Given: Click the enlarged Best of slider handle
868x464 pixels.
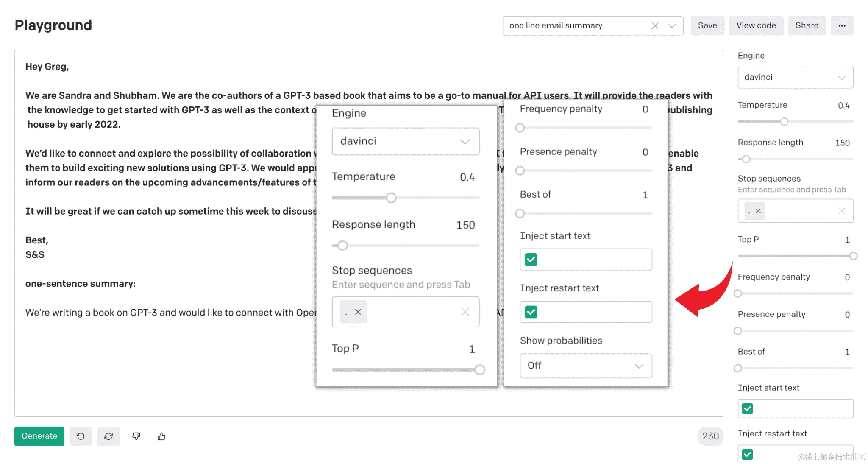Looking at the screenshot, I should click(520, 213).
